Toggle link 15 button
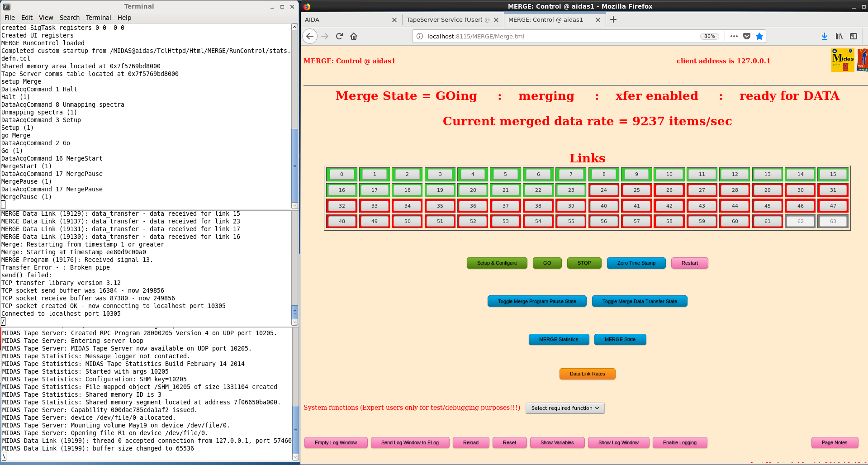 tap(833, 174)
